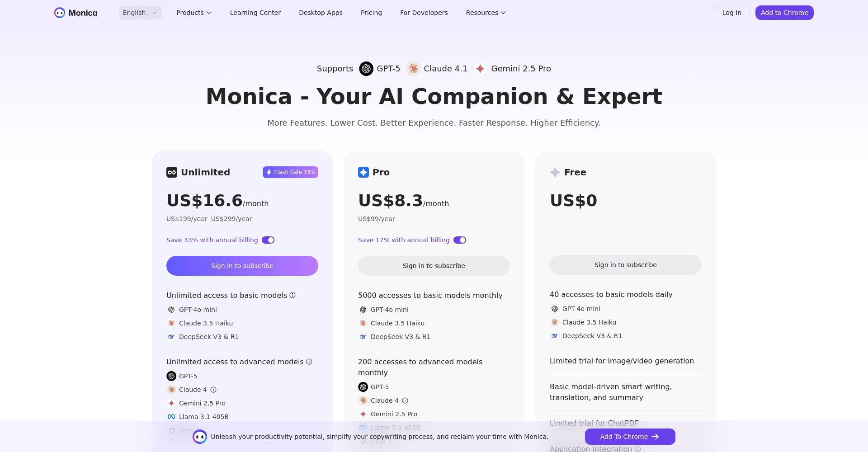This screenshot has width=868, height=452.
Task: Click Log In
Action: [731, 13]
